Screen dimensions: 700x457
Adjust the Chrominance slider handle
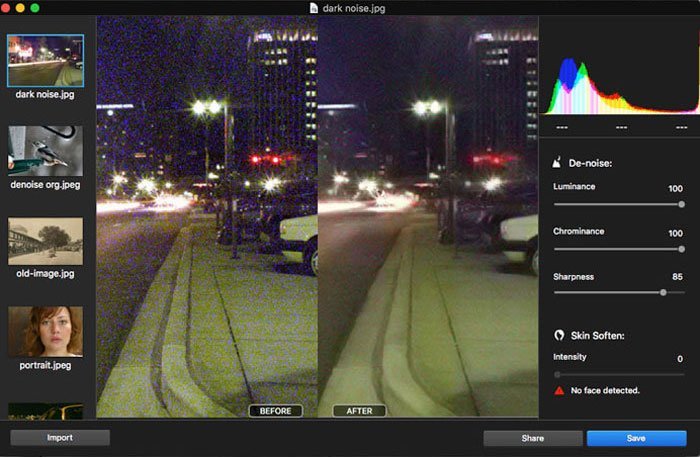[681, 249]
